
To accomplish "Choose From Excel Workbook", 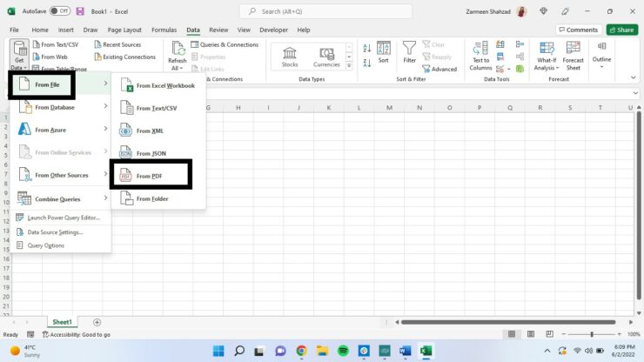I will click(158, 85).
